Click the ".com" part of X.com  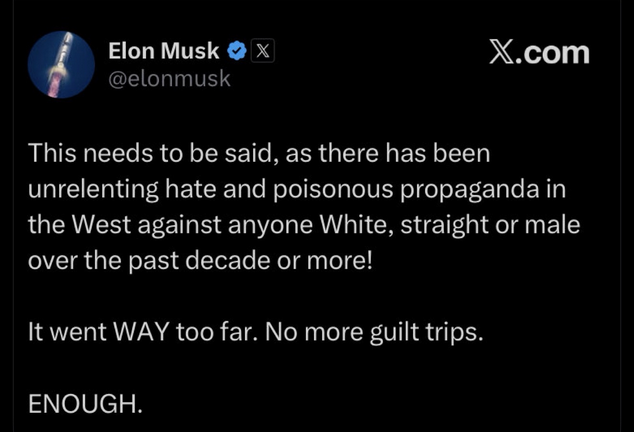pyautogui.click(x=552, y=53)
